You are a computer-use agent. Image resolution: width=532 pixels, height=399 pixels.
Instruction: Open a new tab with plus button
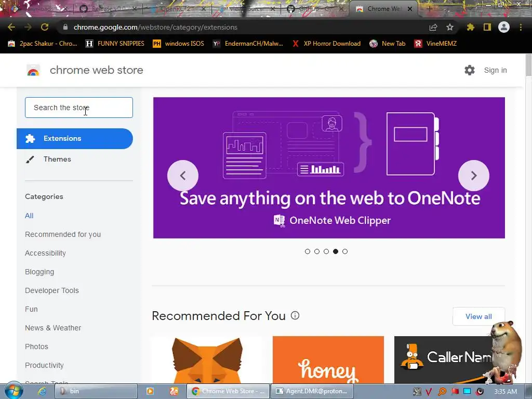point(429,9)
